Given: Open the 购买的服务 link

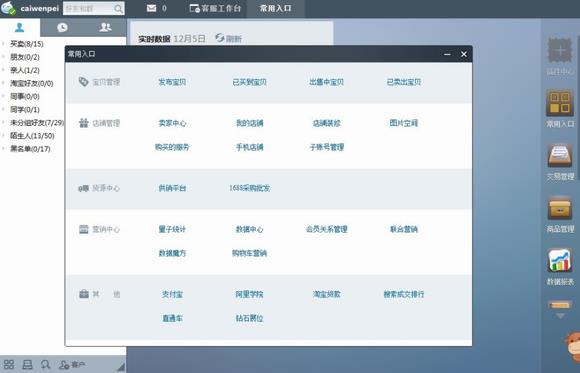Looking at the screenshot, I should (x=172, y=147).
